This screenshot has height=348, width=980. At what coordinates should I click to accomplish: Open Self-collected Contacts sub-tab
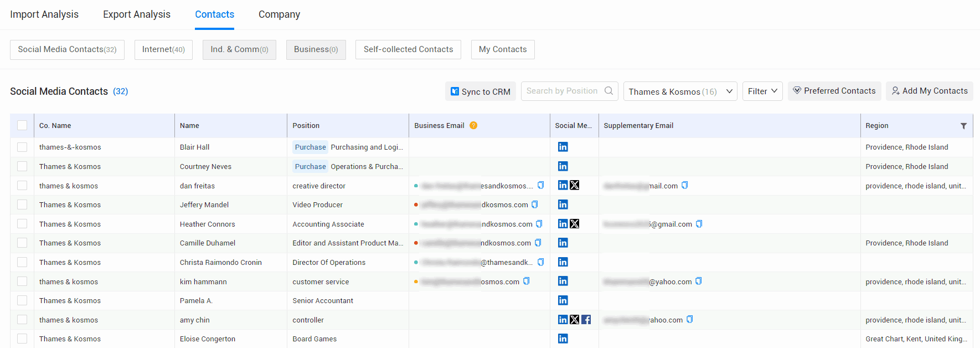(x=408, y=49)
